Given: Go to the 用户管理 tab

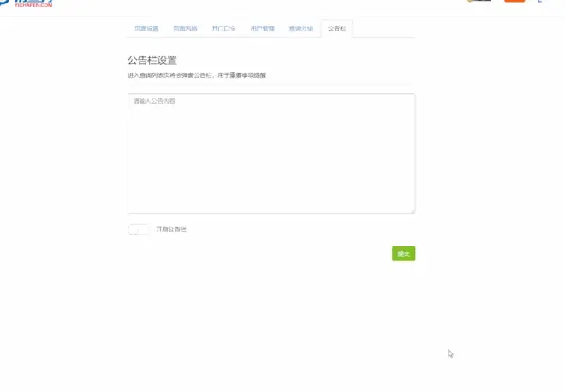Looking at the screenshot, I should pos(262,28).
